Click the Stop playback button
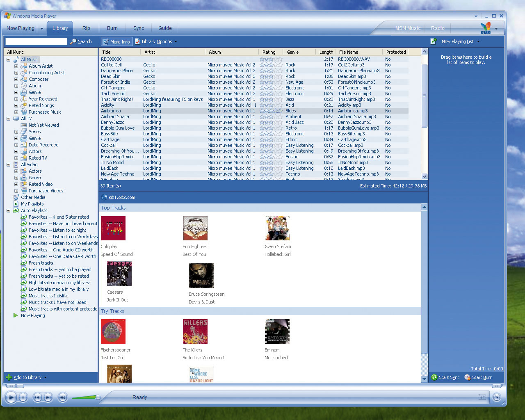525x420 pixels. [x=23, y=397]
